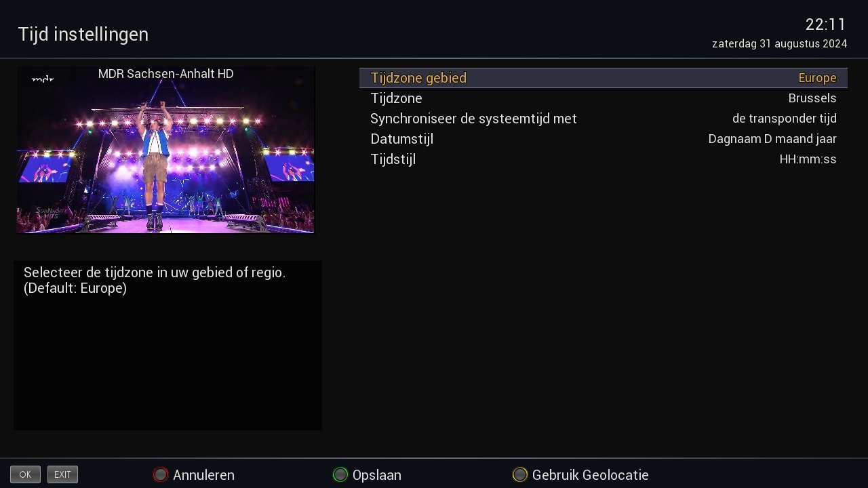The image size is (868, 488).
Task: Click the OK key icon
Action: 25,474
